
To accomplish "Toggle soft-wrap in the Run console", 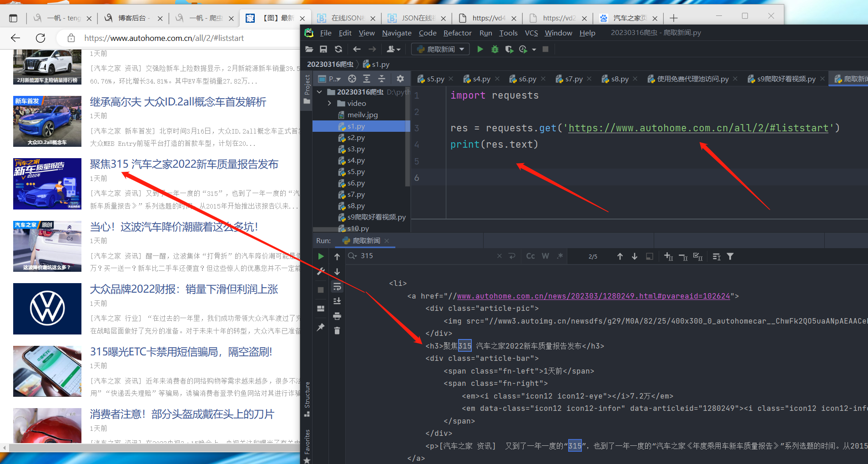I will point(337,286).
